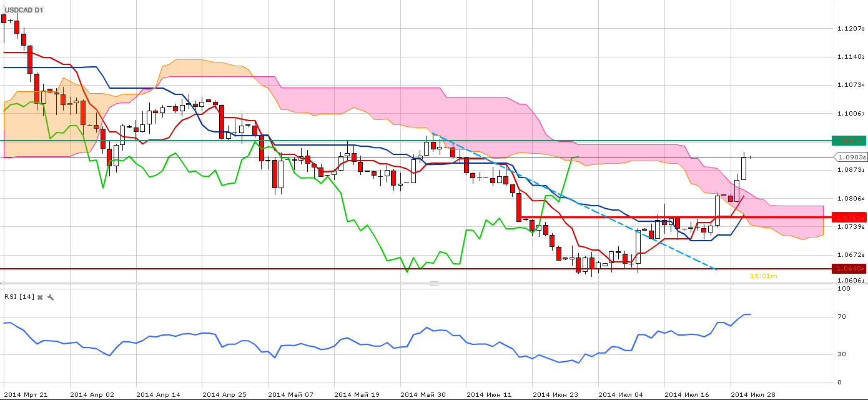Click the RSI axis value 0
The image size is (868, 400).
pyautogui.click(x=839, y=382)
